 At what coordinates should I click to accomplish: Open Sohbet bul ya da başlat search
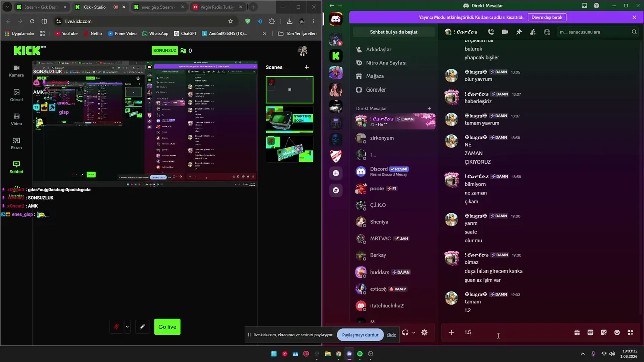click(394, 32)
